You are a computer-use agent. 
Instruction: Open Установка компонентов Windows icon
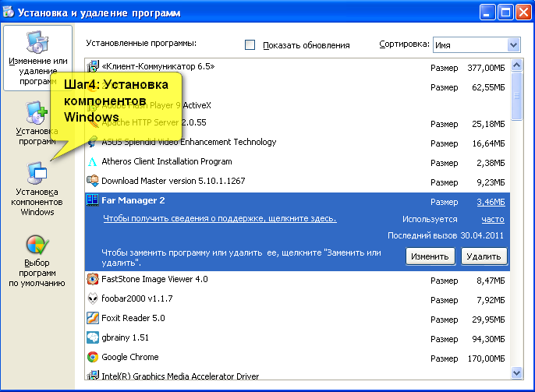37,173
